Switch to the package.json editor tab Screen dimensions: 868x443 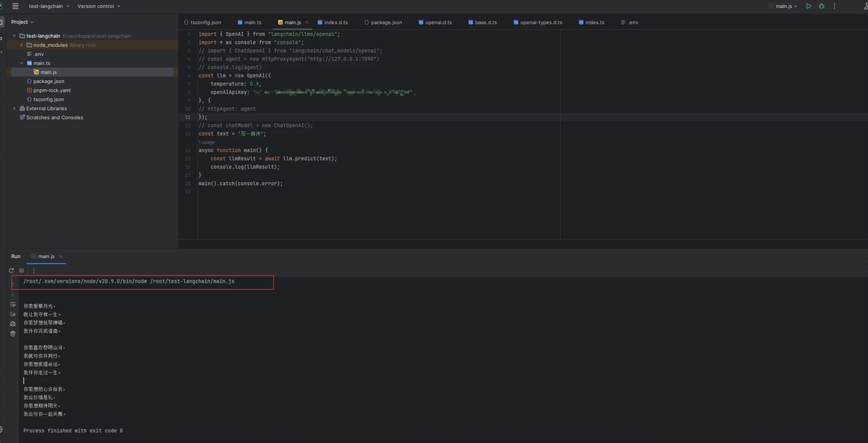click(383, 23)
